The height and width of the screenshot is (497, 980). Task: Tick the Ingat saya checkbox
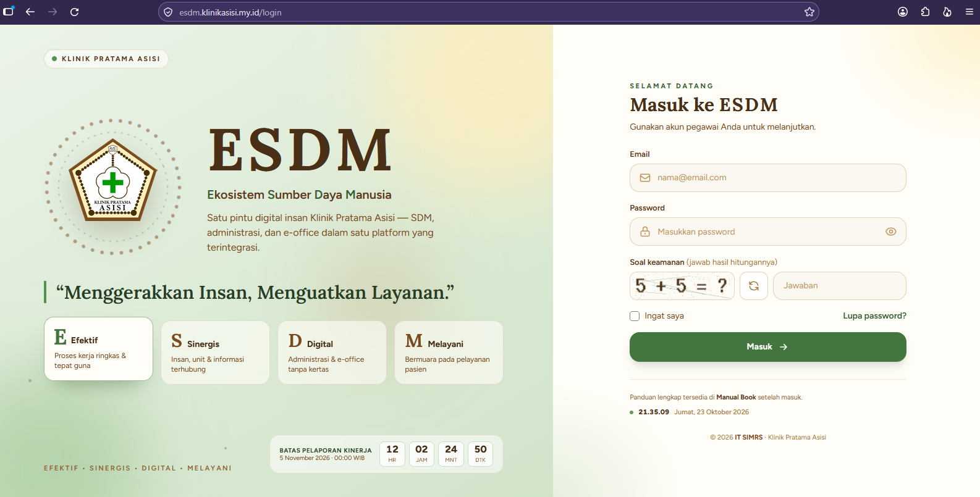click(635, 316)
